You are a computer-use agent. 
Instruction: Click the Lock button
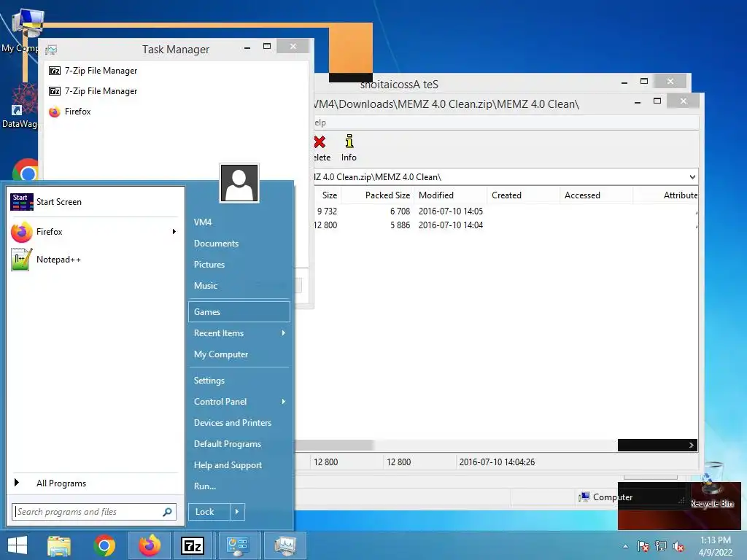tap(209, 512)
